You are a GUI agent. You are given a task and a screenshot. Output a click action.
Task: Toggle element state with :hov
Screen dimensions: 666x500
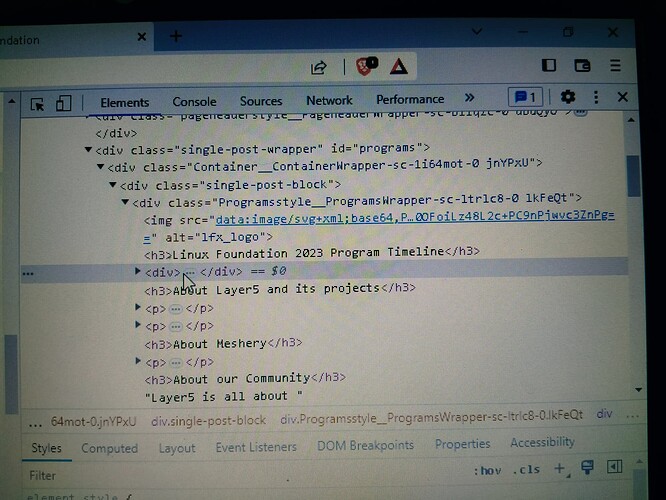point(487,471)
